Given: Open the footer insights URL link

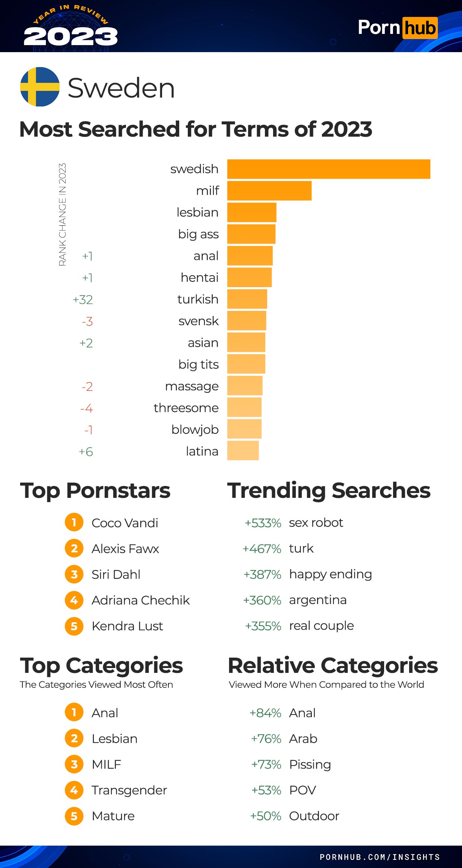Looking at the screenshot, I should (380, 857).
